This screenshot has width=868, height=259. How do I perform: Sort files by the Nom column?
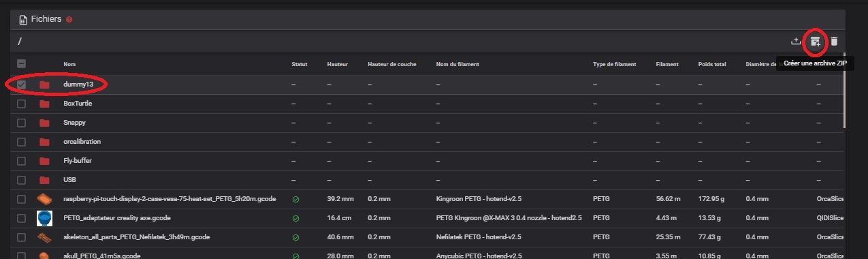(69, 64)
